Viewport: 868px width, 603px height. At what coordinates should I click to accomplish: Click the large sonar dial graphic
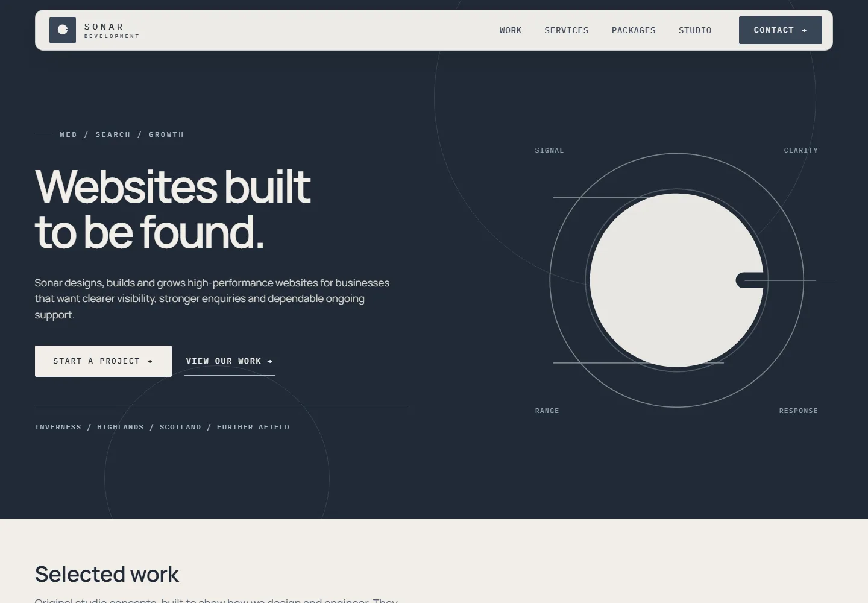tap(676, 280)
